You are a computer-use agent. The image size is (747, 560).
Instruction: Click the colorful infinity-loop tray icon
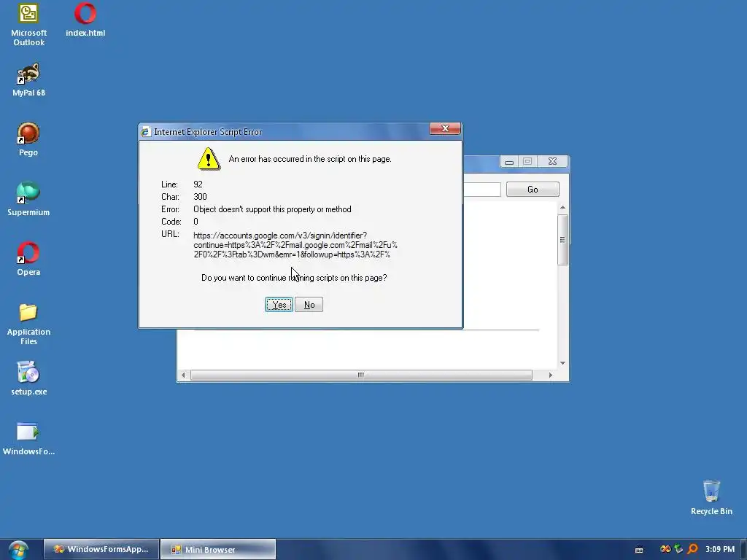pyautogui.click(x=665, y=549)
